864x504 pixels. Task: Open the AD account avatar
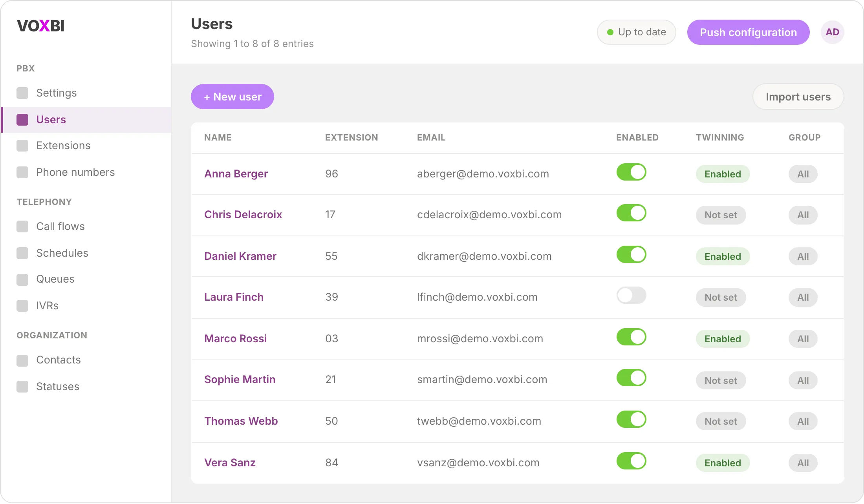click(x=832, y=32)
